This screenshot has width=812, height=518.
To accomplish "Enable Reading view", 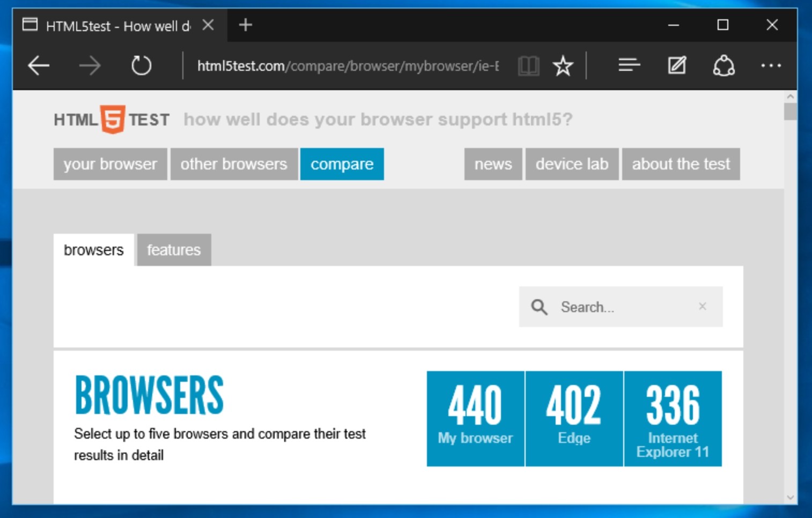I will pos(528,65).
